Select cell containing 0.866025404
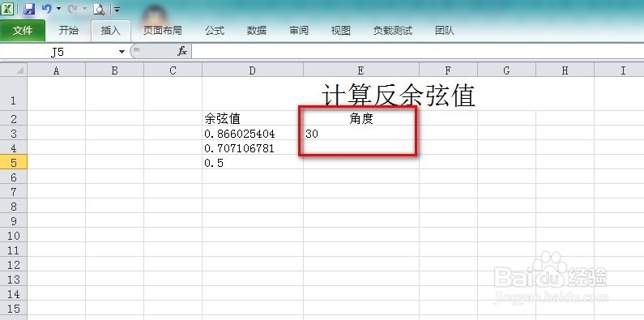The width and height of the screenshot is (644, 320). [253, 133]
